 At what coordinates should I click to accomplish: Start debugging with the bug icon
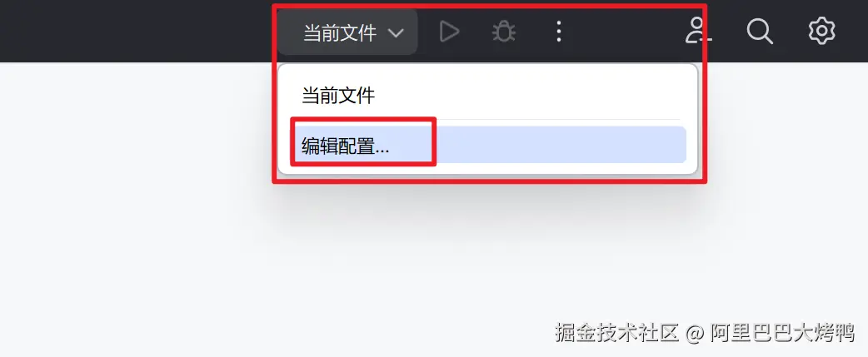pos(504,32)
